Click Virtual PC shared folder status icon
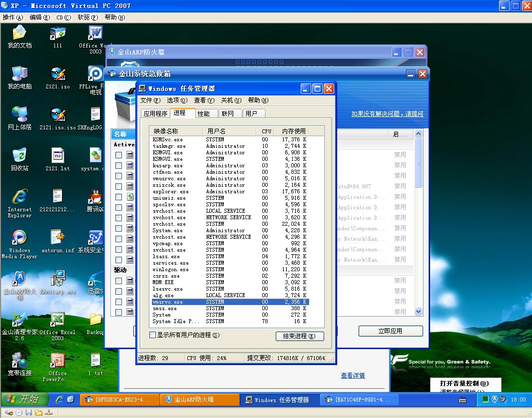 (38, 413)
